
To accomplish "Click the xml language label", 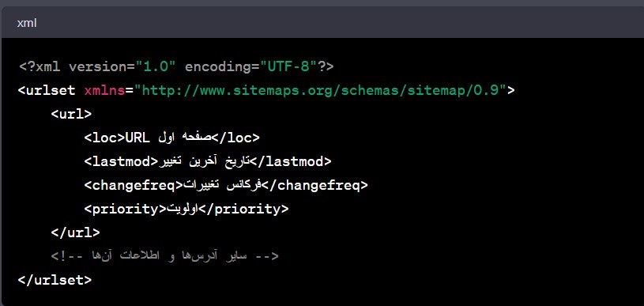I will (27, 24).
